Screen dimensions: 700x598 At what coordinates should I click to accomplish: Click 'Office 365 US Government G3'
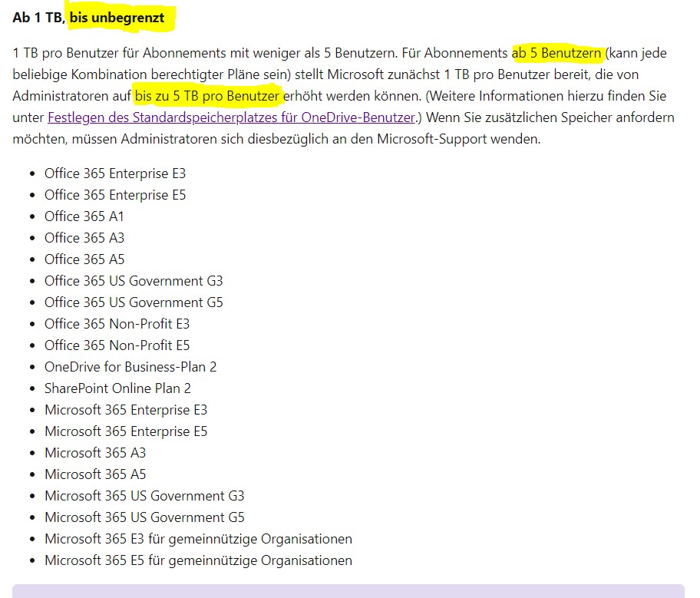pyautogui.click(x=134, y=281)
